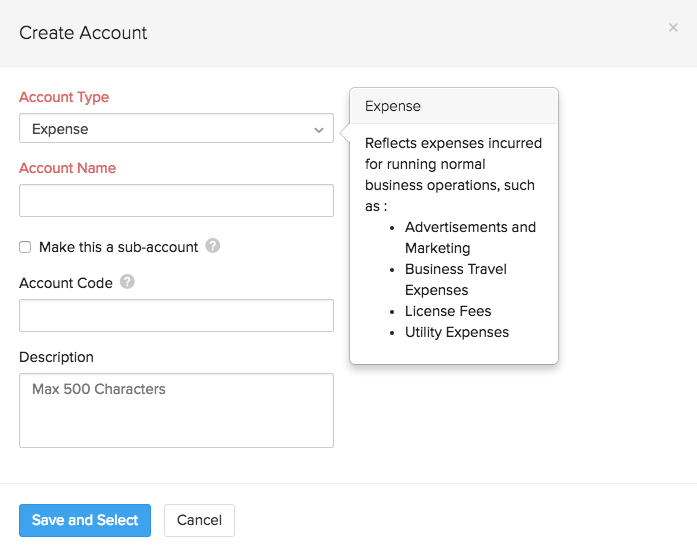Focus the Account Code input box
Viewport: 697px width, 555px height.
(176, 315)
